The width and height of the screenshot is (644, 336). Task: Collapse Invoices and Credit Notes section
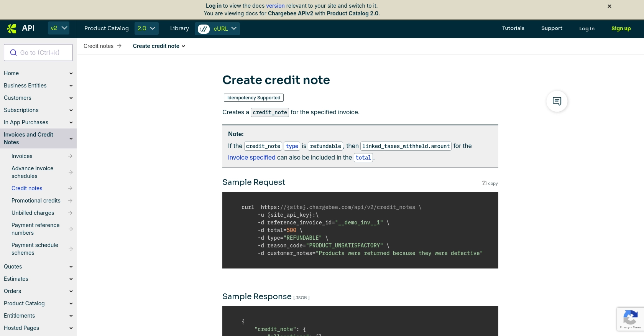[x=71, y=138]
